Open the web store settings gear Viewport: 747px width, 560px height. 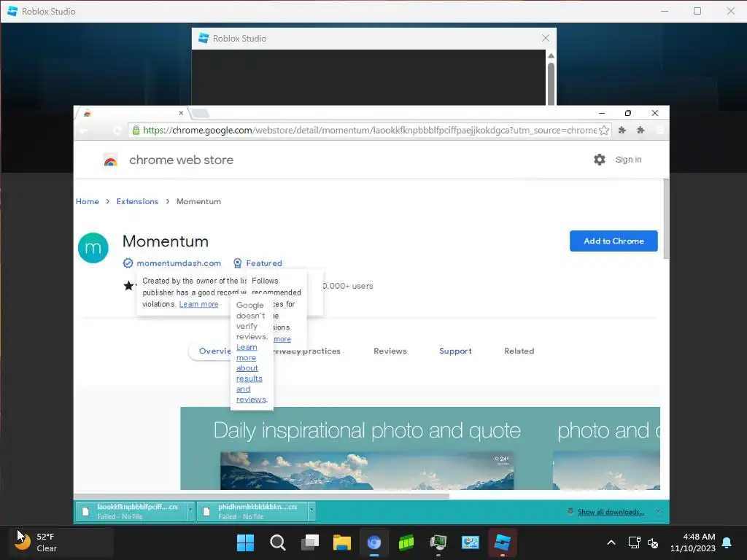coord(600,160)
